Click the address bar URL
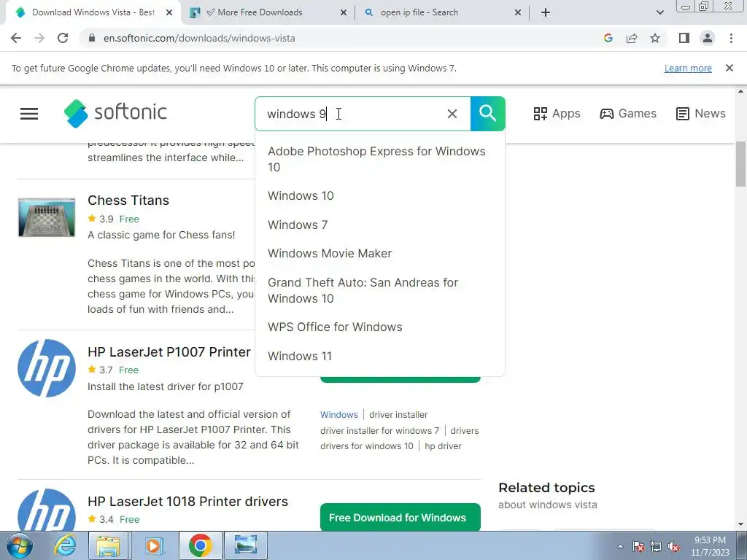The height and width of the screenshot is (560, 747). 199,38
